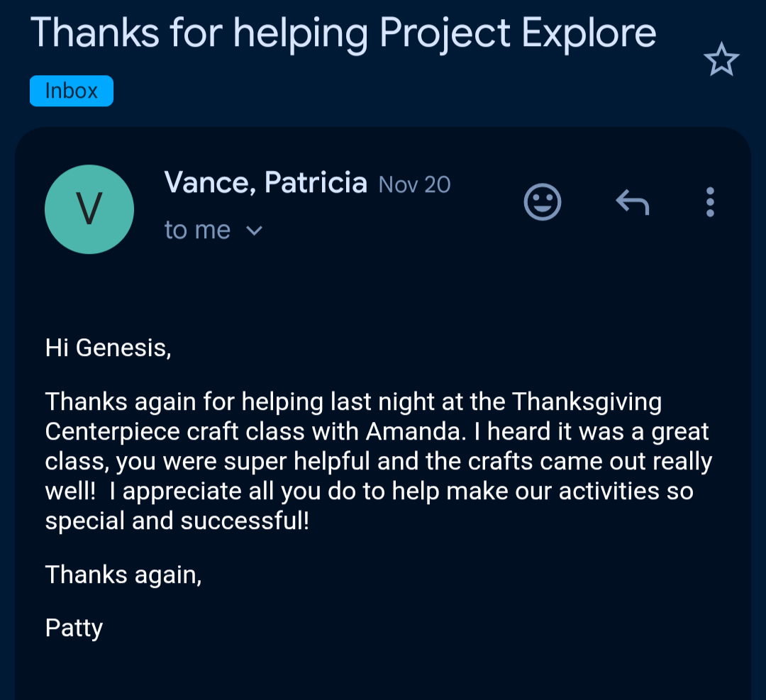Image resolution: width=766 pixels, height=700 pixels.
Task: Click the word "Thanksgiving" in the body
Action: click(587, 402)
